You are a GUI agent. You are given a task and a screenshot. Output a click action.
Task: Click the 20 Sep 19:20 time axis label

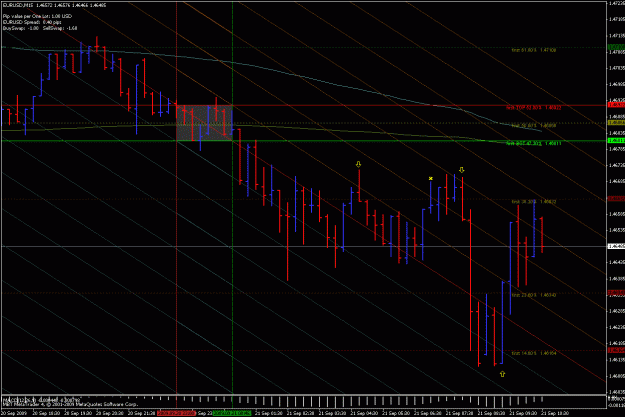tap(78, 413)
